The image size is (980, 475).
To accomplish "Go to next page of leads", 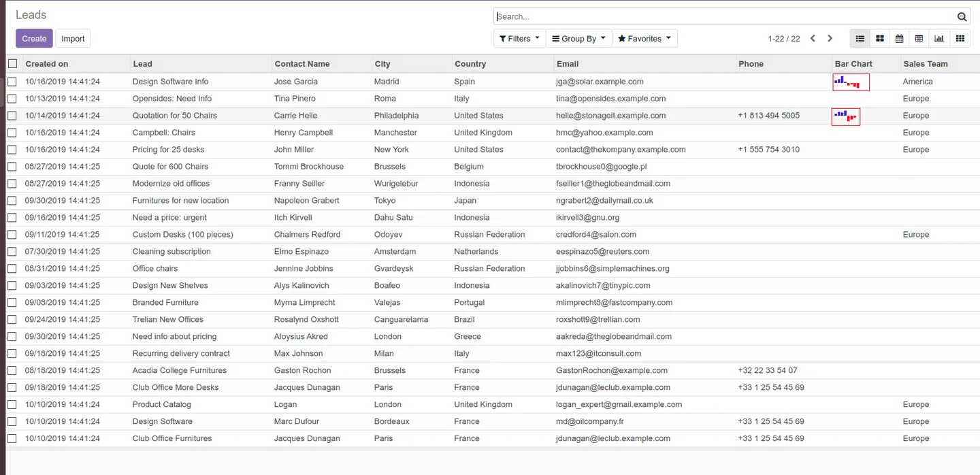I will click(x=830, y=39).
